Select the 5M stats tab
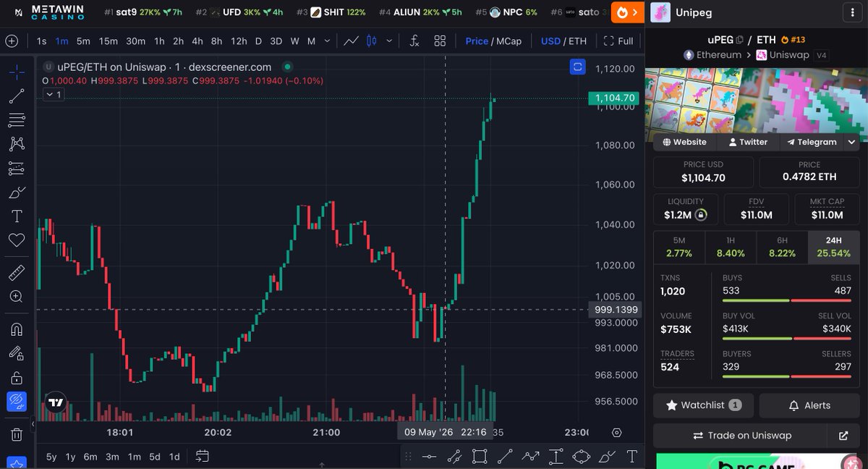This screenshot has width=868, height=469. (x=679, y=247)
